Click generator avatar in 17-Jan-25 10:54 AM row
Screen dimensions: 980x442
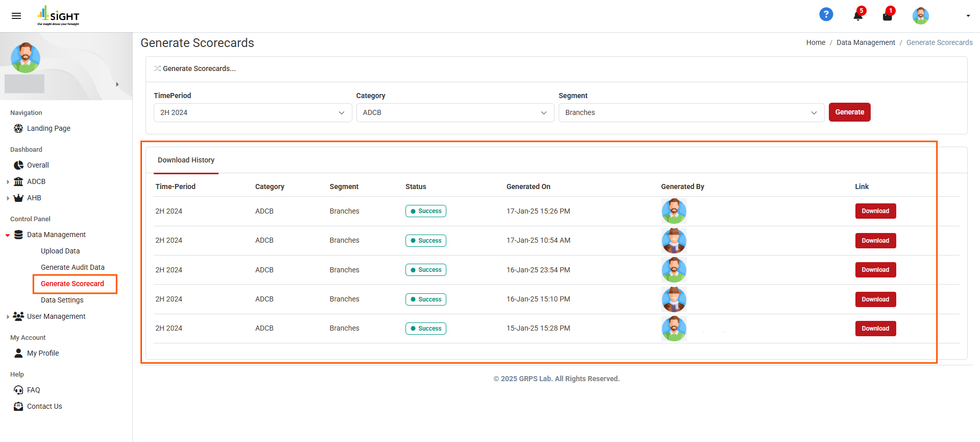click(x=674, y=241)
